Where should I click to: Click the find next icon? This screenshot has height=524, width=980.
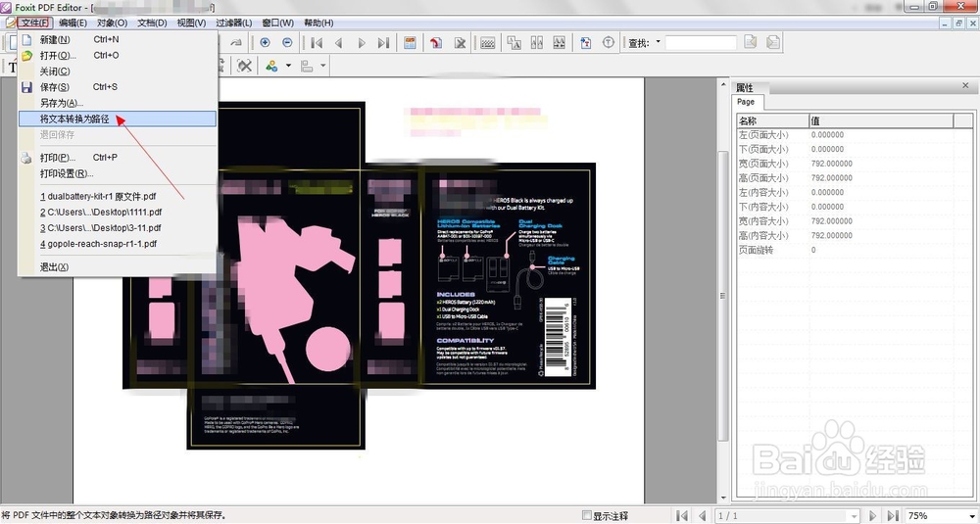pos(773,42)
